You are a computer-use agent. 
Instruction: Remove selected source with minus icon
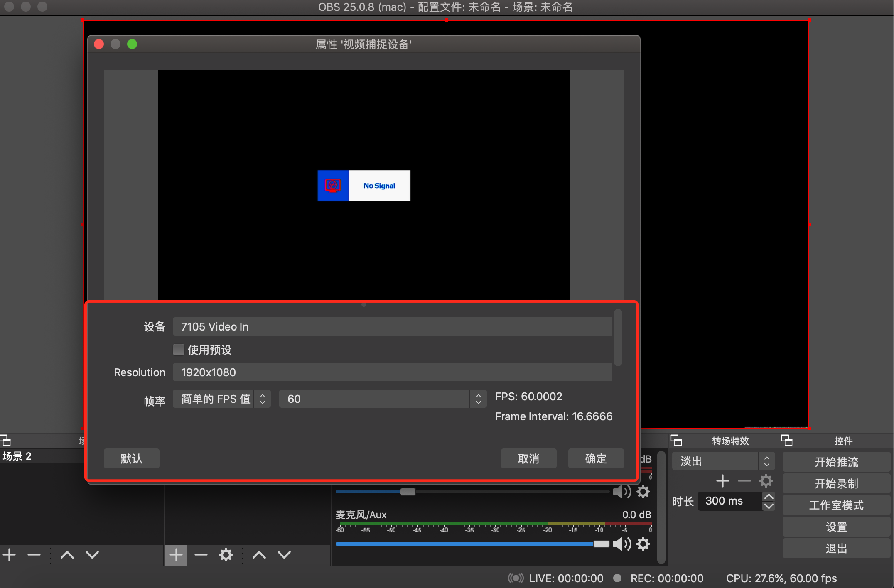(x=201, y=555)
